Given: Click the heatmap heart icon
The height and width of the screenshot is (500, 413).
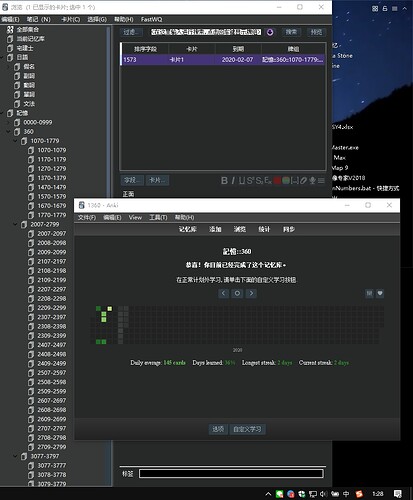Looking at the screenshot, I should [380, 293].
